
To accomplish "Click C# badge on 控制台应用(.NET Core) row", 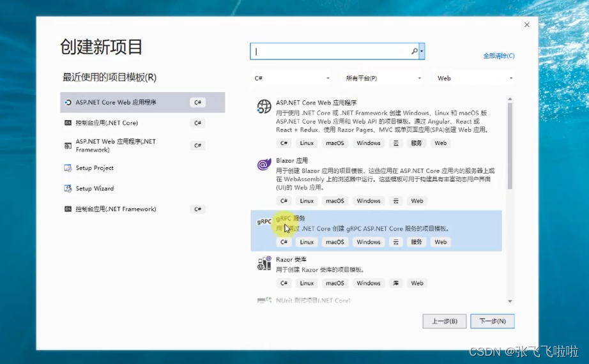I will coord(197,123).
